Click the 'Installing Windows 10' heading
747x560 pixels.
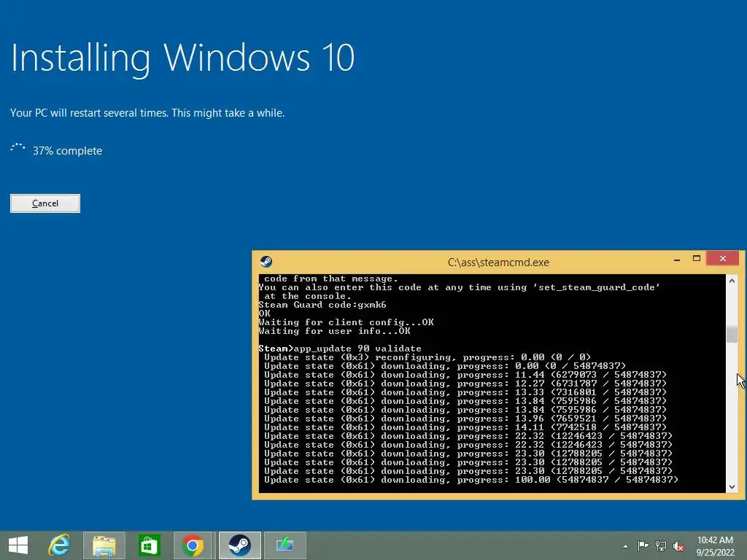coord(182,58)
